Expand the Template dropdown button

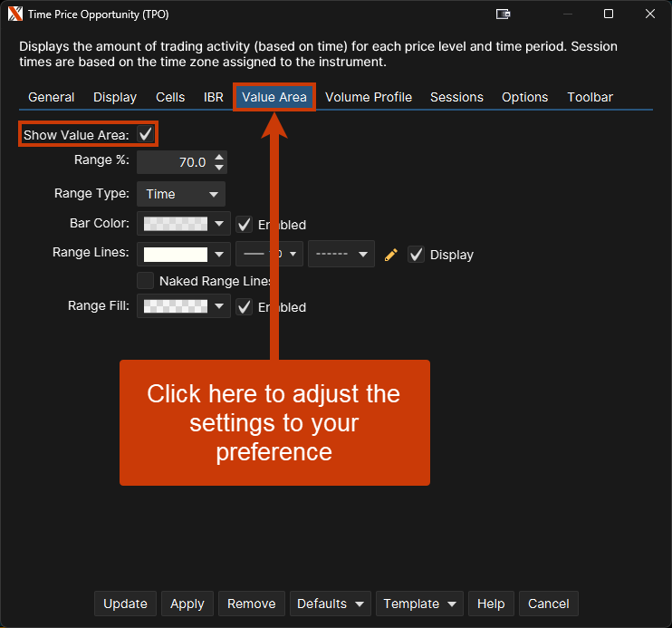click(x=419, y=604)
